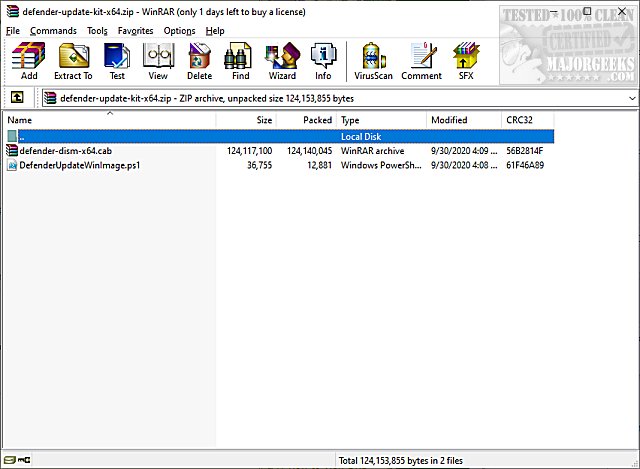Click the Add toolbar icon
The image size is (640, 469).
point(29,61)
